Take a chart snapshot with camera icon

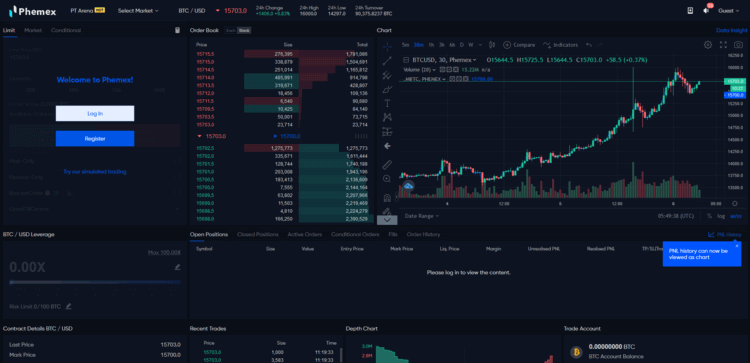[739, 44]
